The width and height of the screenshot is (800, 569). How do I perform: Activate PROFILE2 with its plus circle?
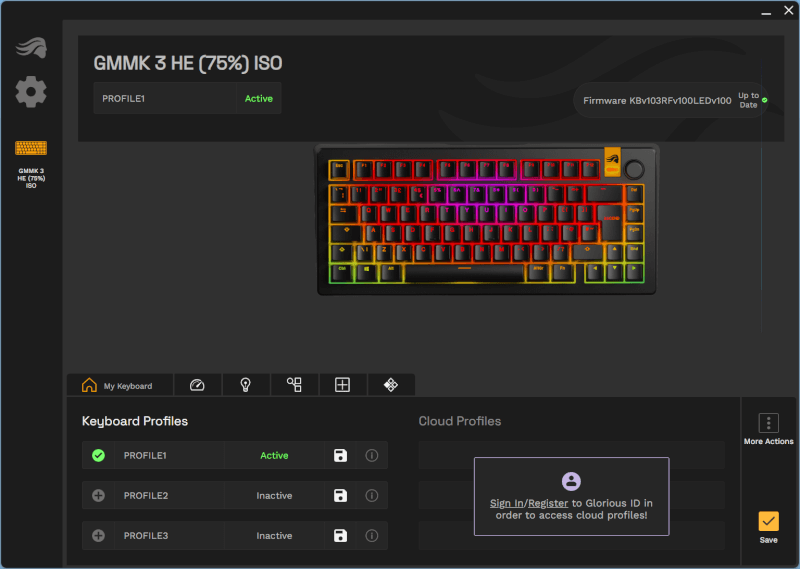(98, 496)
